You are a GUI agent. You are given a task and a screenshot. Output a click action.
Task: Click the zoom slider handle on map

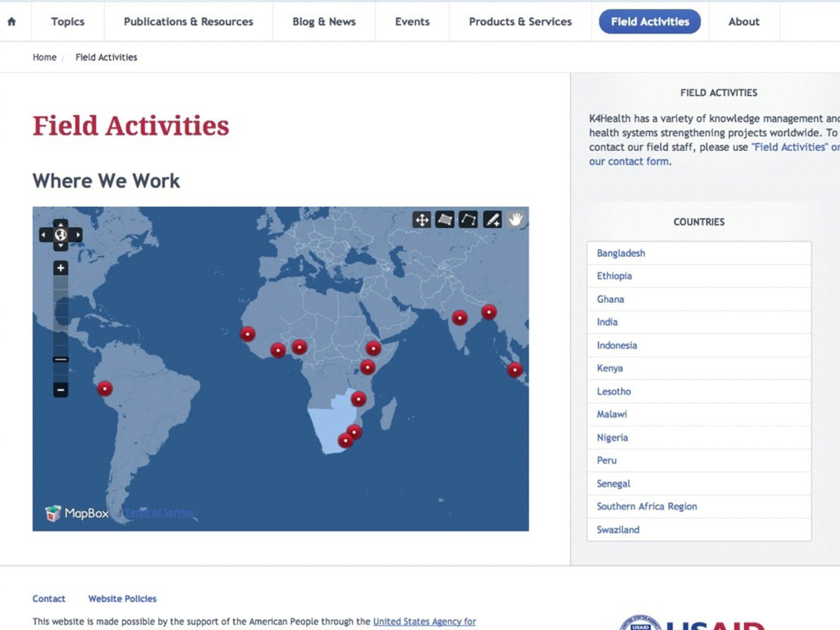61,359
